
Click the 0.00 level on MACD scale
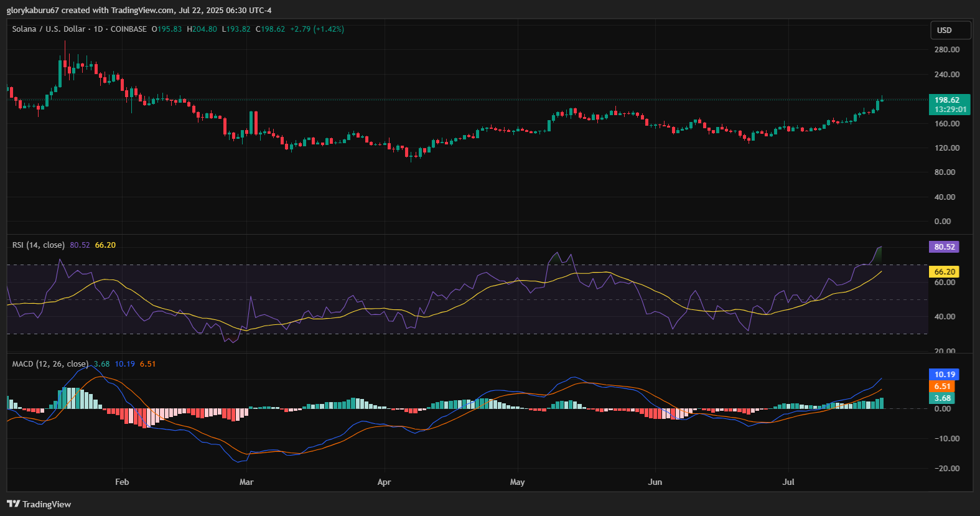942,409
